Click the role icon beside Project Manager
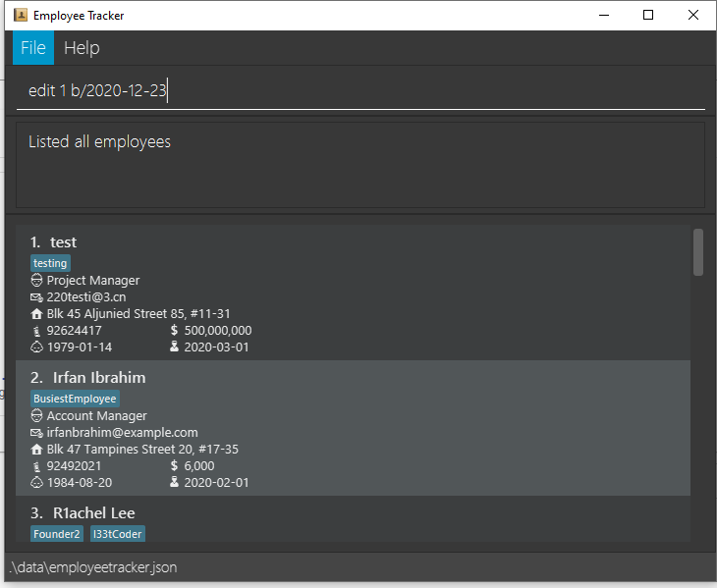 click(36, 280)
